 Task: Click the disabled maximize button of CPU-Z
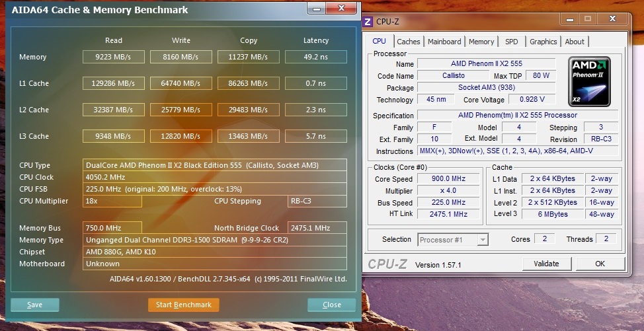pos(587,19)
